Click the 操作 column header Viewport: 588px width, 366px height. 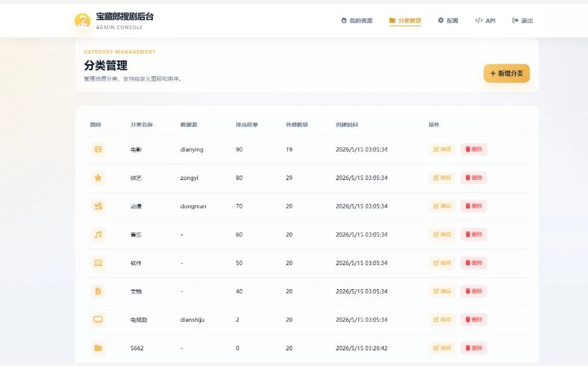point(434,125)
